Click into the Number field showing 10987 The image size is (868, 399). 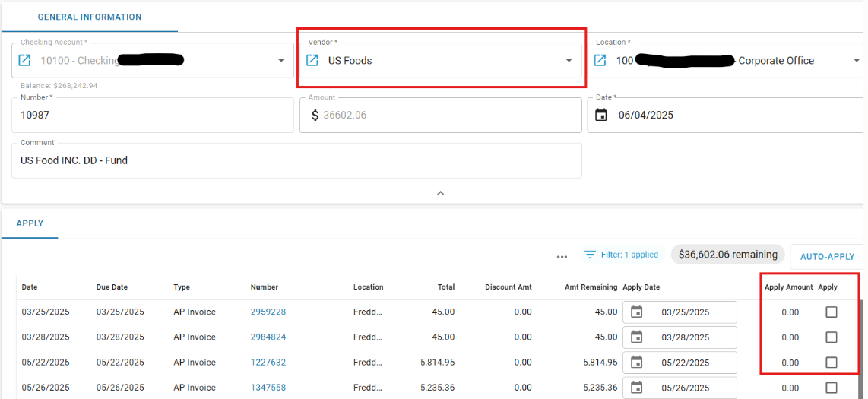pos(153,115)
